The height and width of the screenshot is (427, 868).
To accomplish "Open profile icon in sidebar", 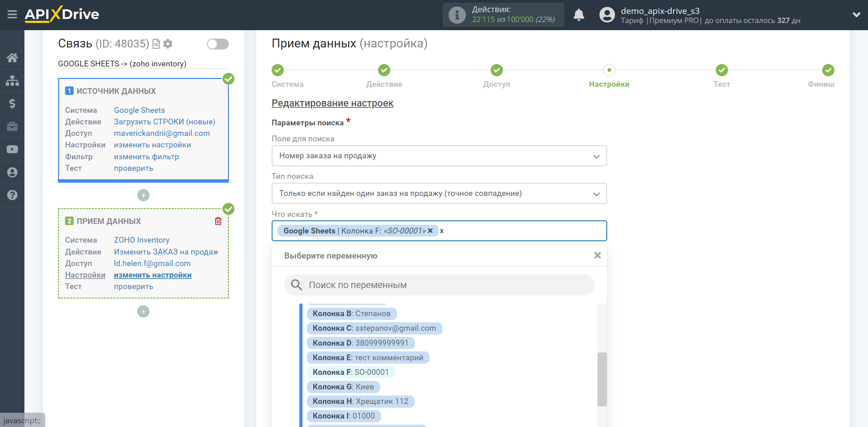I will click(x=12, y=172).
